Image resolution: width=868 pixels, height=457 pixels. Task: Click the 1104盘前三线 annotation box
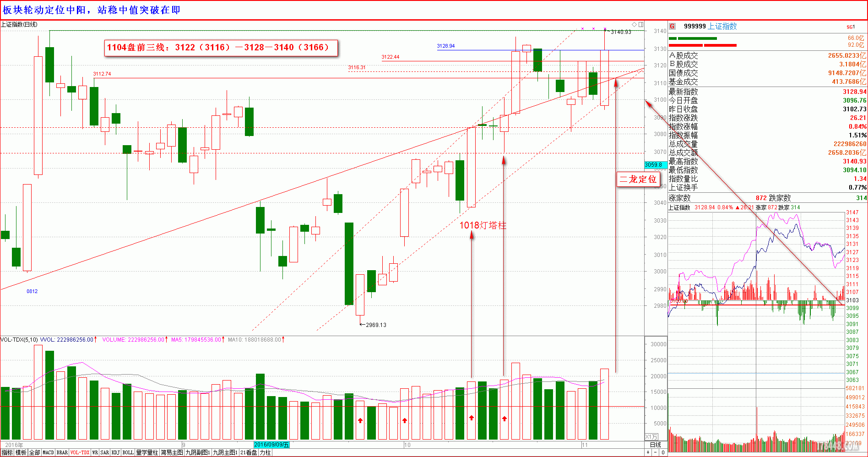click(221, 48)
